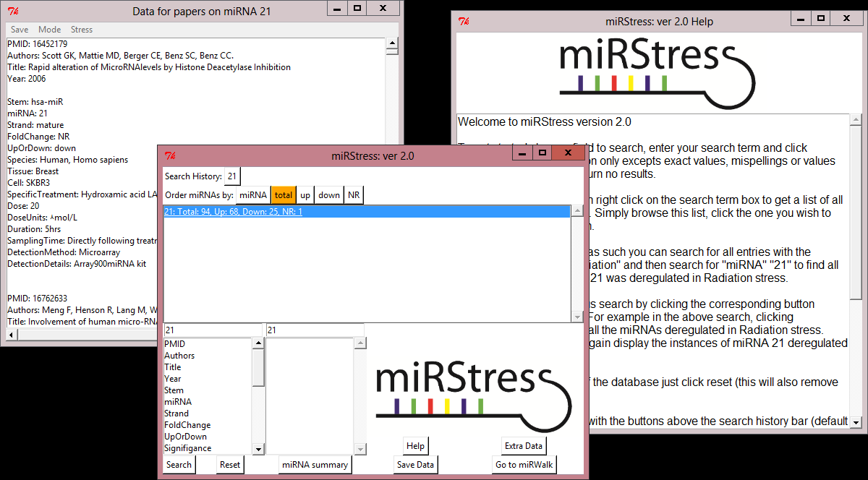Viewport: 868px width, 480px height.
Task: Open the Save menu
Action: click(x=19, y=29)
